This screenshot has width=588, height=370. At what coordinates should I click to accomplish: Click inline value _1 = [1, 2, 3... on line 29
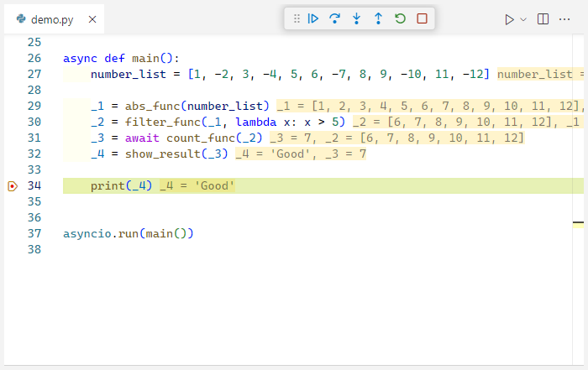(428, 107)
